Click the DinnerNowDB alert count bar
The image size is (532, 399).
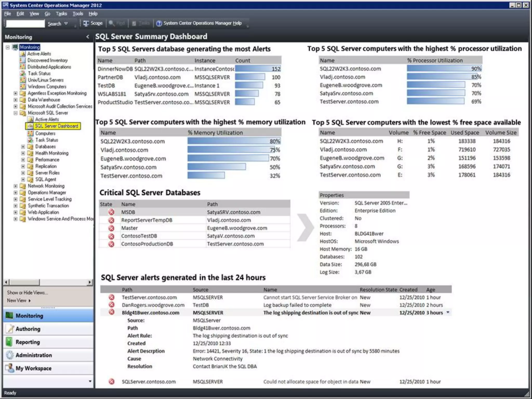[x=257, y=69]
